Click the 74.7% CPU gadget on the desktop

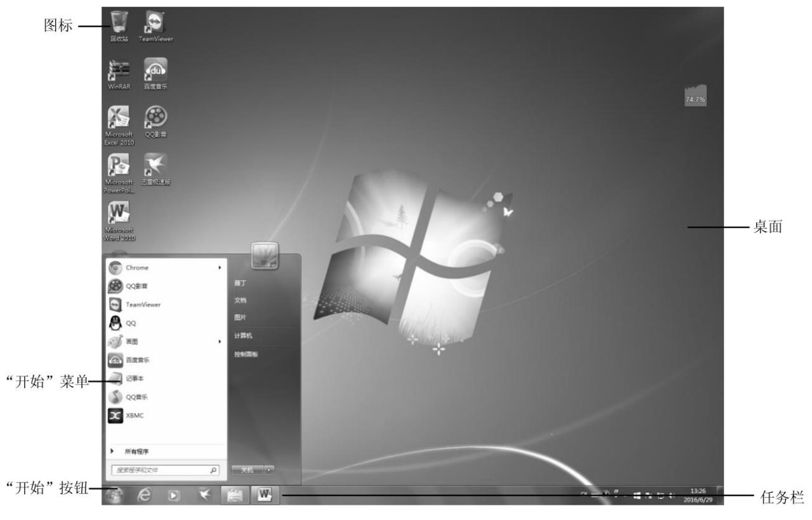pos(695,96)
